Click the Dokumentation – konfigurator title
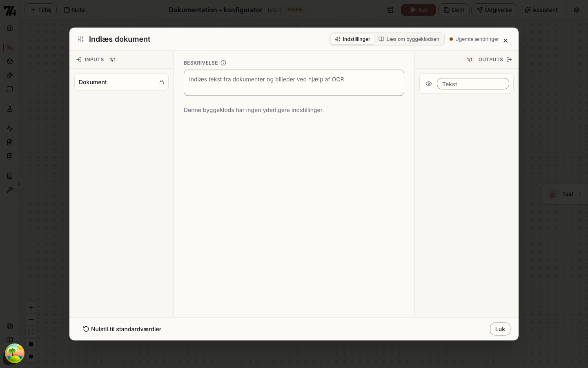Screen dimensions: 588x368 click(x=216, y=10)
